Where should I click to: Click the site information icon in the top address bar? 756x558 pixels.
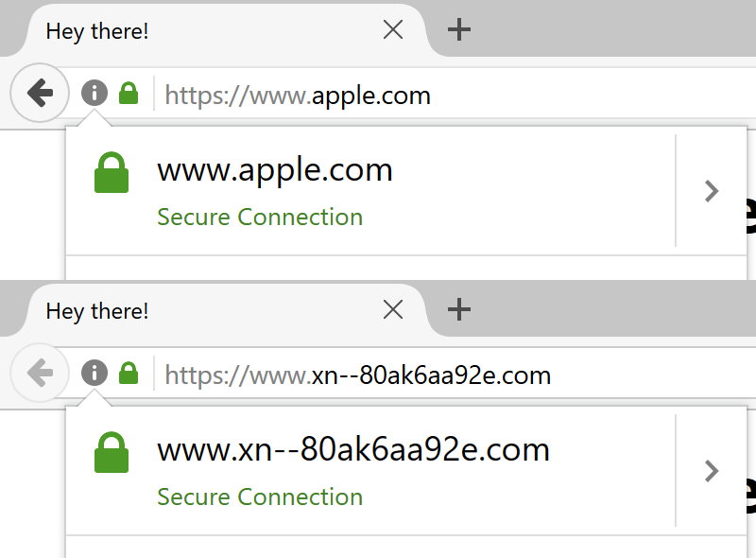click(x=94, y=93)
